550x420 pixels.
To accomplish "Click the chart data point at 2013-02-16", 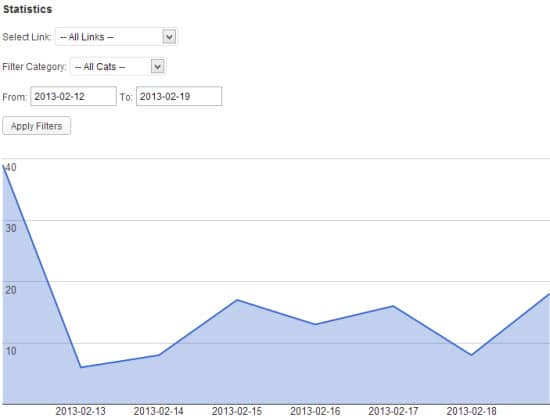I will (315, 324).
